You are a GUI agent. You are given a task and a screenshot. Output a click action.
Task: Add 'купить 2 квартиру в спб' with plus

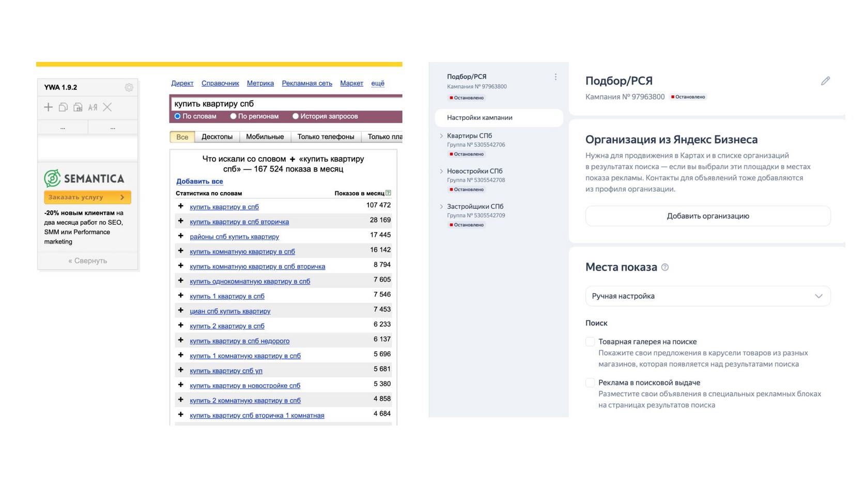(x=181, y=325)
